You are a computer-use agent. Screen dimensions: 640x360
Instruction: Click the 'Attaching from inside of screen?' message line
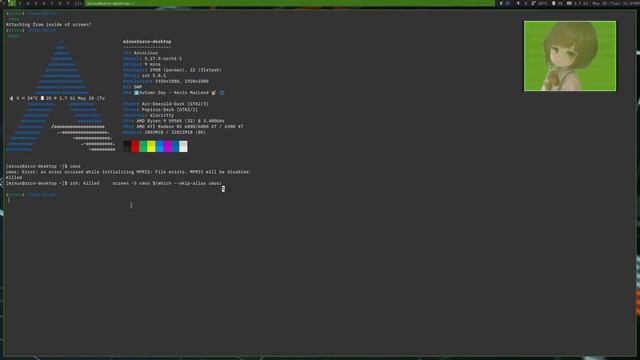pos(49,24)
